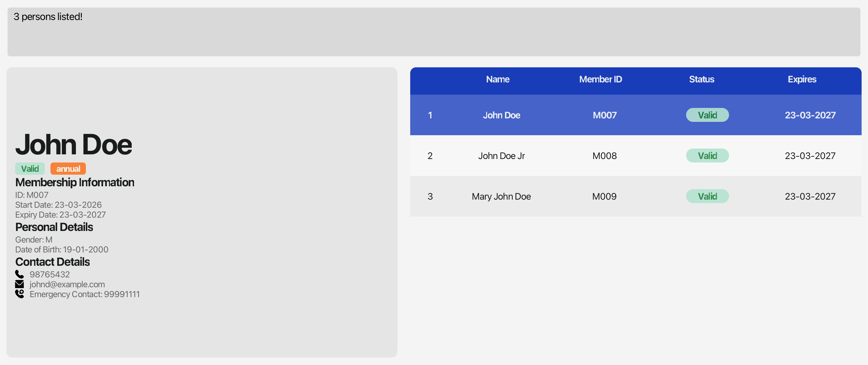Click the emergency contact phone icon
This screenshot has width=868, height=365.
19,294
